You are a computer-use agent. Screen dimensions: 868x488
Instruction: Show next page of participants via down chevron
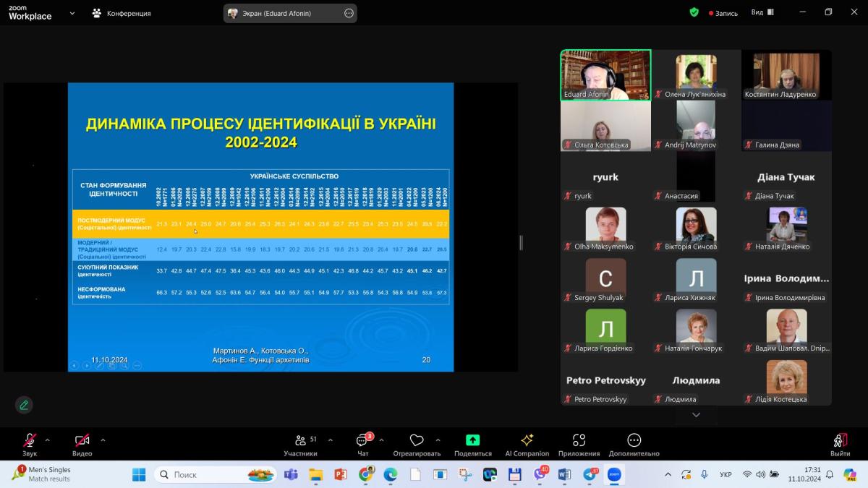coord(696,415)
